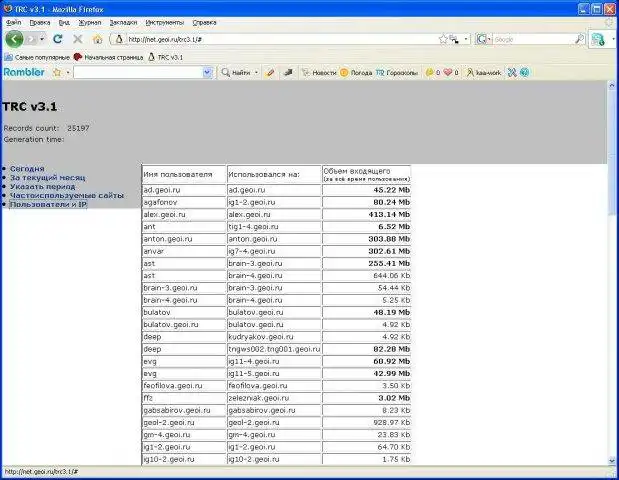Expand the Rambler search field dropdown
The image size is (619, 480).
[x=208, y=73]
